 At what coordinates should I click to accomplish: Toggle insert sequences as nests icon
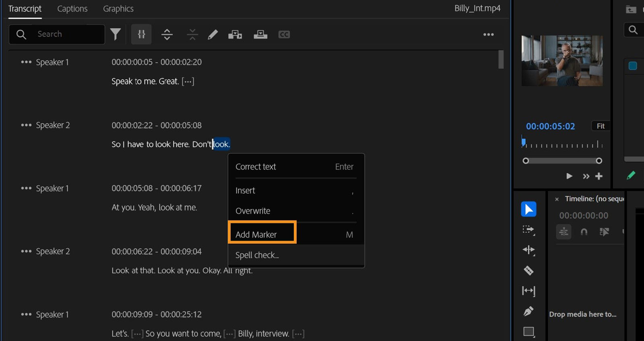pyautogui.click(x=563, y=232)
